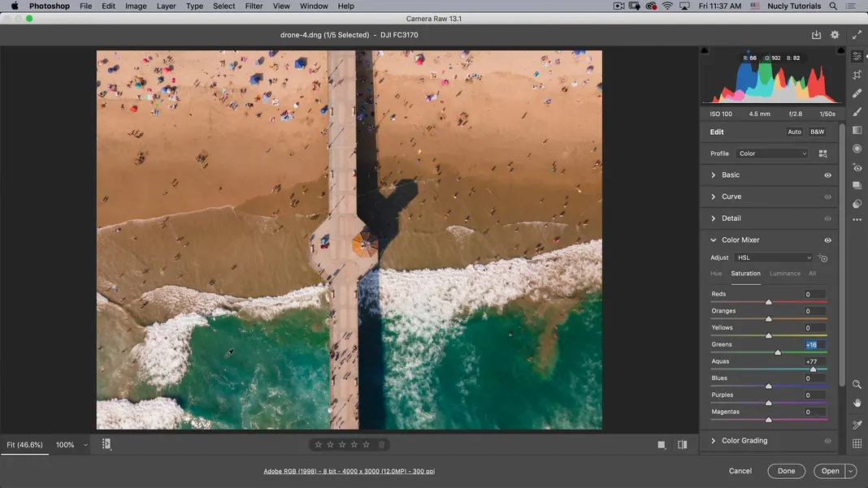868x488 pixels.
Task: Browse profiles with the grid search icon
Action: [823, 153]
